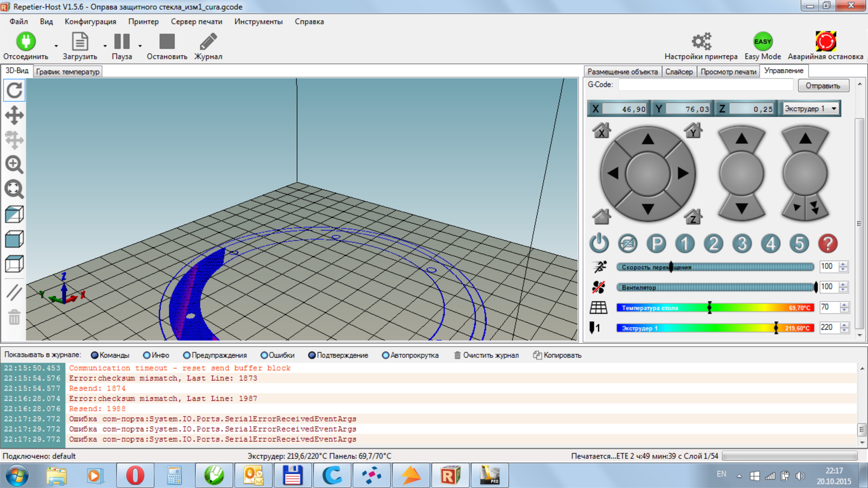Open the Printer settings gears icon
868x488 pixels.
[x=701, y=42]
